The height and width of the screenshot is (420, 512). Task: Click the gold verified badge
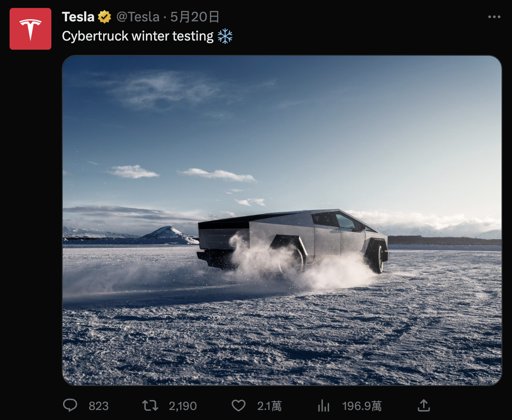[x=104, y=17]
